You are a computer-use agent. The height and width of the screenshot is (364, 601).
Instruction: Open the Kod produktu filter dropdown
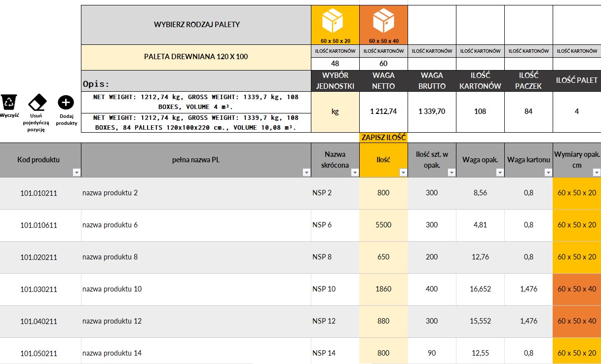(x=76, y=172)
